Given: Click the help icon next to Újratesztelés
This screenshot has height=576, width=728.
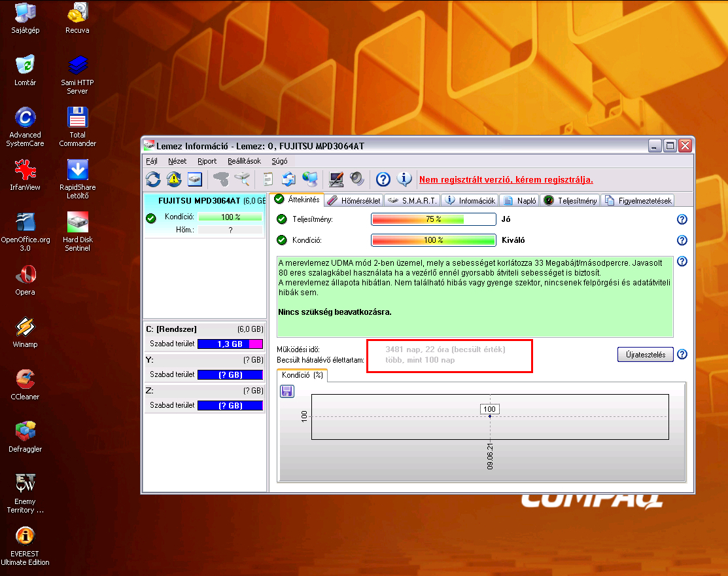Looking at the screenshot, I should [682, 354].
